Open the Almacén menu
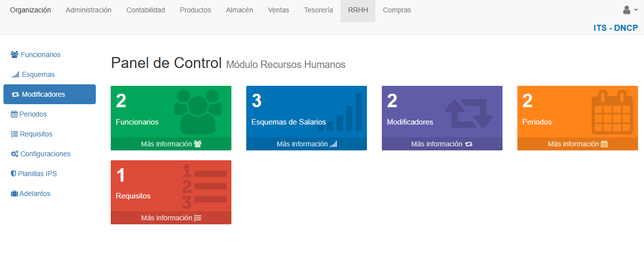644x255 pixels. pos(239,10)
